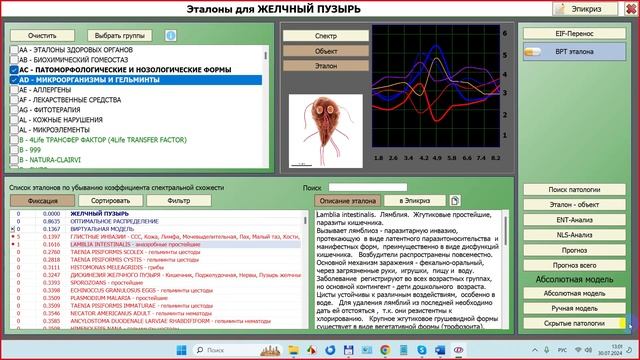Viewport: 640px width, 360px height.
Task: Open the taskbar clock showing 13:01
Action: point(610,350)
